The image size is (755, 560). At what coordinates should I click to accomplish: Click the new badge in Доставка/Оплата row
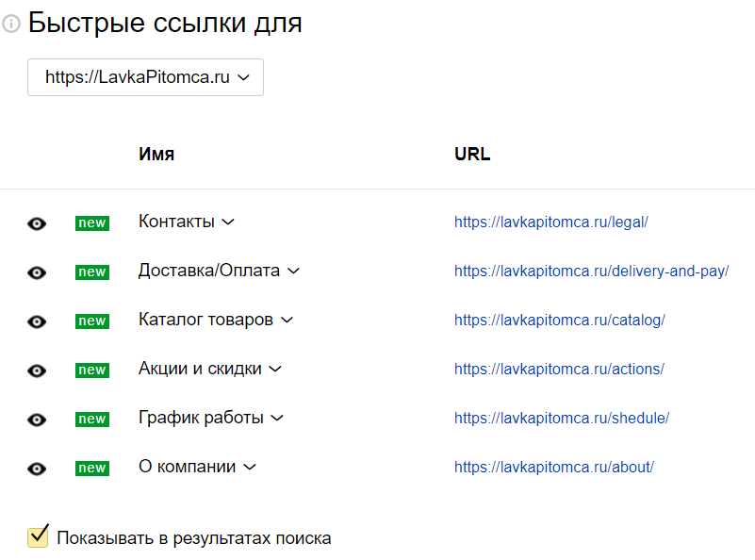(92, 272)
